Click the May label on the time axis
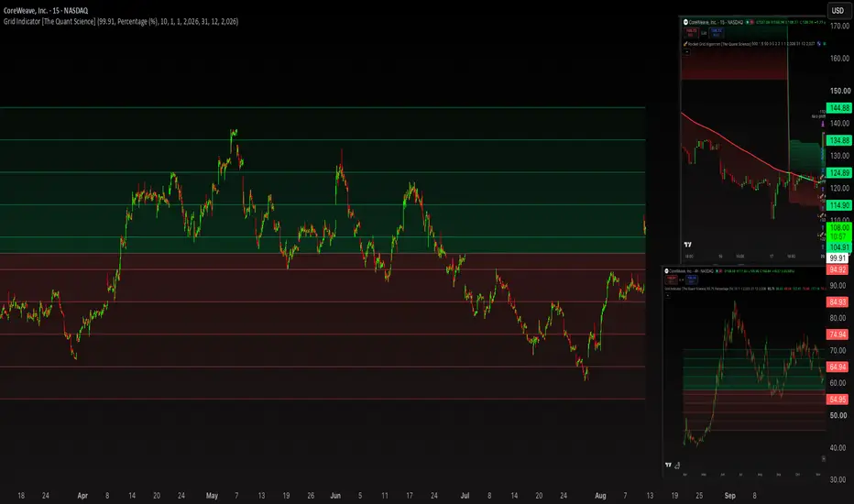Image resolution: width=854 pixels, height=504 pixels. click(212, 495)
